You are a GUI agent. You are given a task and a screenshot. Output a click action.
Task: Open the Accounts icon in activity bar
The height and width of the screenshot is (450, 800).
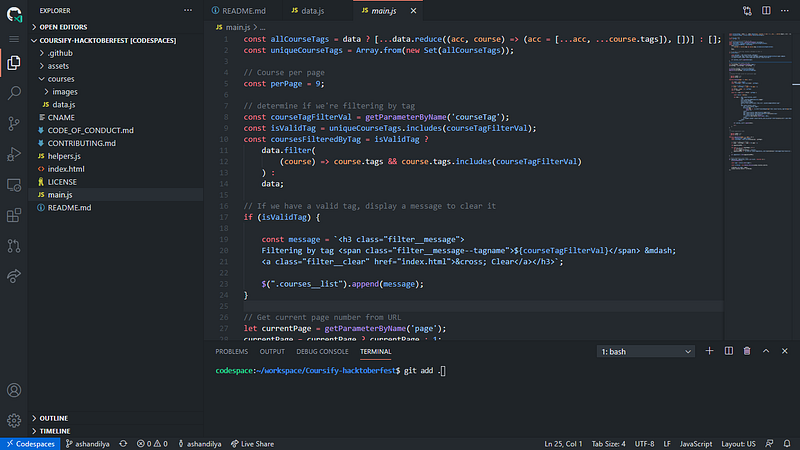coord(14,390)
